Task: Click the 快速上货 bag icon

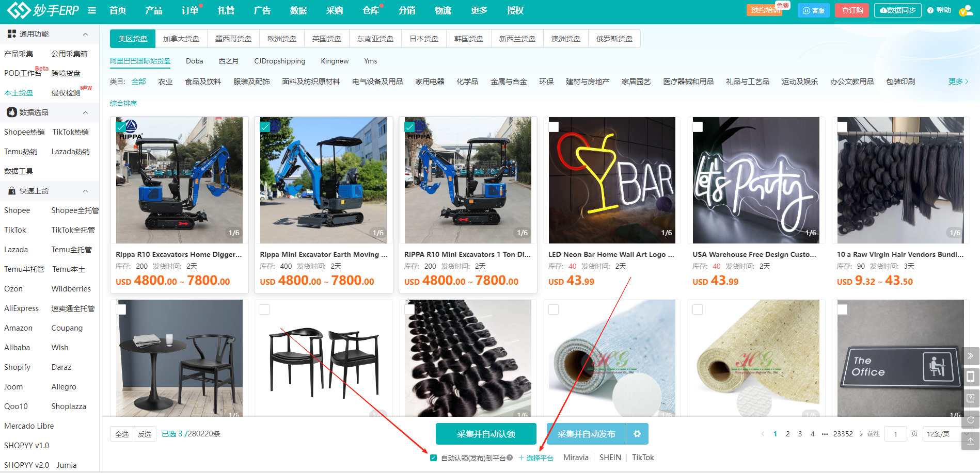Action: (11, 191)
